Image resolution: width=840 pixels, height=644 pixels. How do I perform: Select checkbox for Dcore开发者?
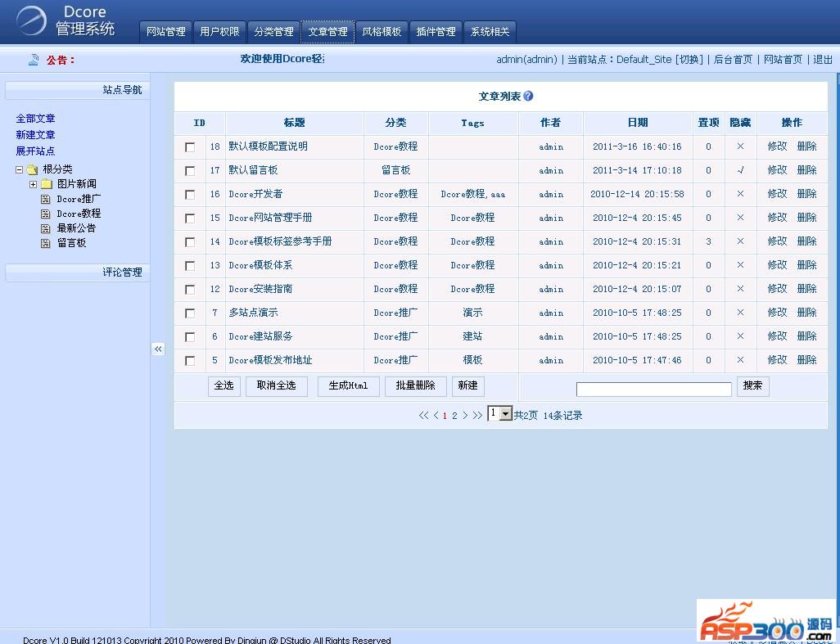[190, 194]
